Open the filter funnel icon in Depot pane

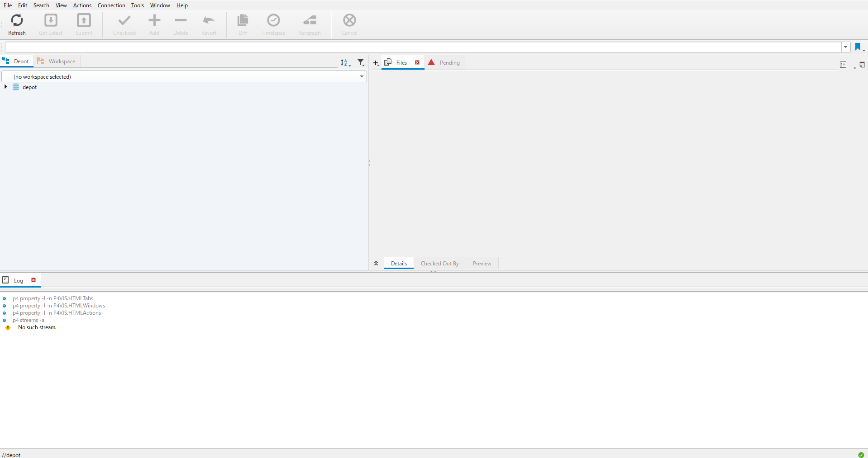361,62
